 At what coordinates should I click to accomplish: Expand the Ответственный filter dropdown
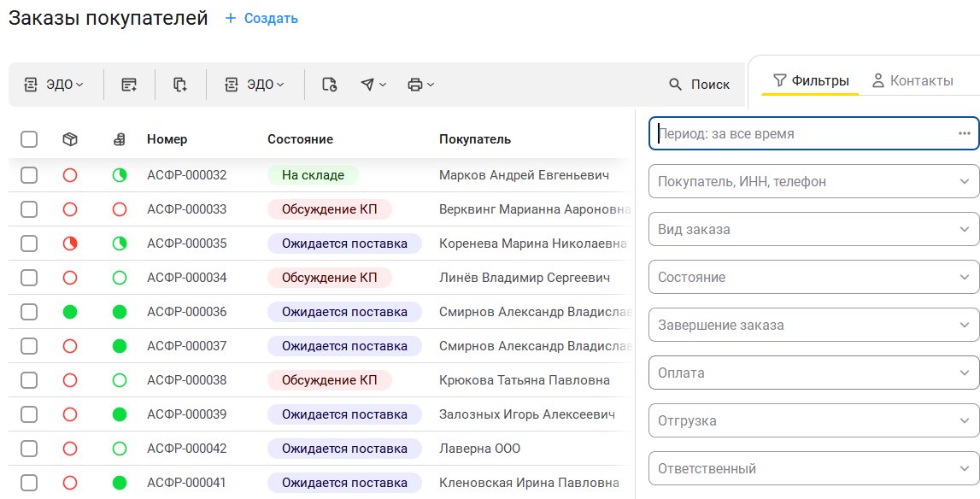813,468
